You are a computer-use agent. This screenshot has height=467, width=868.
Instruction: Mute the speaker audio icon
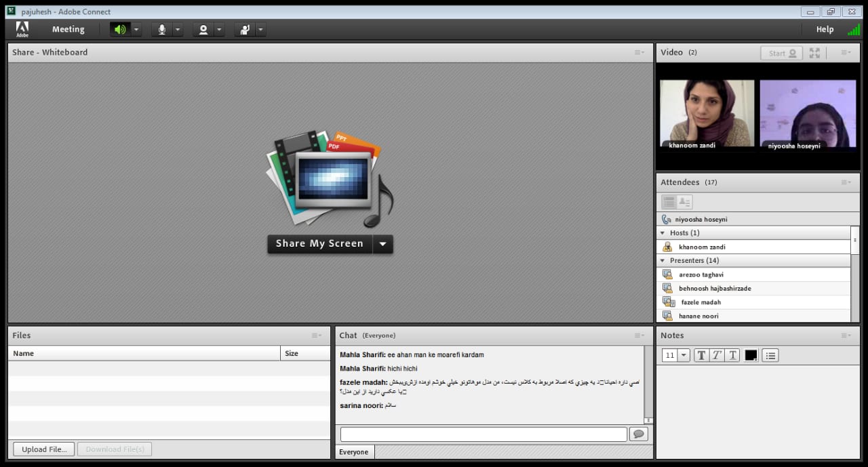pos(120,29)
